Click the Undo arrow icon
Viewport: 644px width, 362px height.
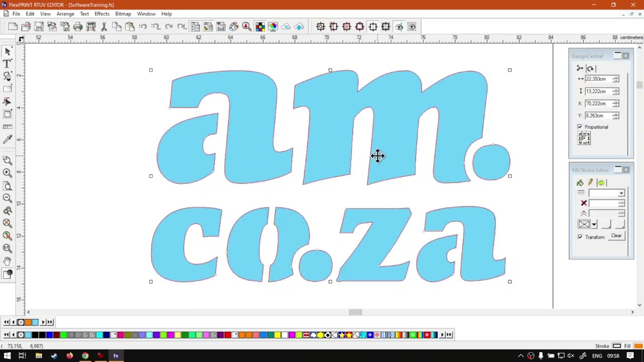coord(143,27)
